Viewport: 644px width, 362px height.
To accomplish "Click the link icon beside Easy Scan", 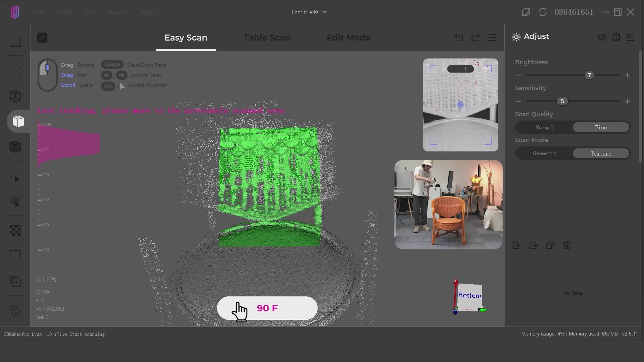I will coord(42,38).
